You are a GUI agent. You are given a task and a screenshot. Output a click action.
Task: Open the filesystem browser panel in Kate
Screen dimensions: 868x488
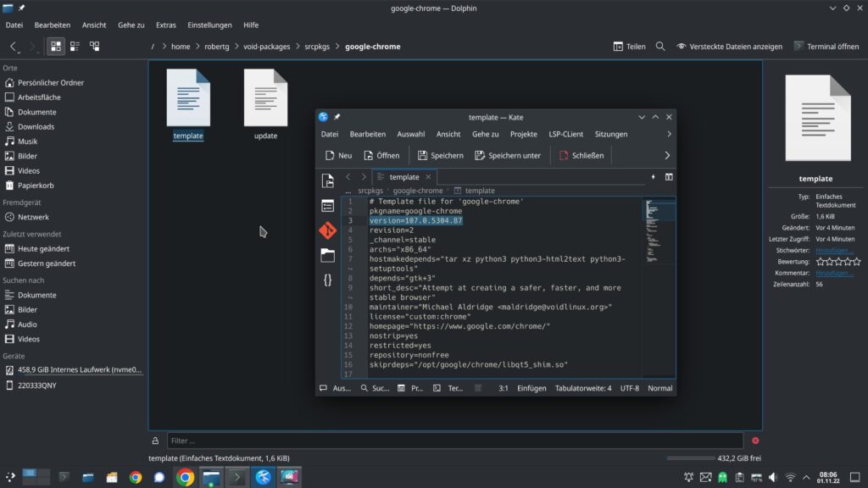click(x=328, y=255)
